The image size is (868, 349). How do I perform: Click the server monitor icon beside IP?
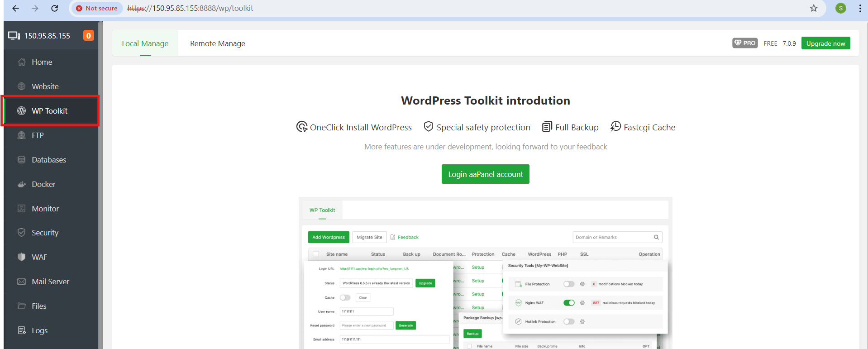[x=14, y=36]
